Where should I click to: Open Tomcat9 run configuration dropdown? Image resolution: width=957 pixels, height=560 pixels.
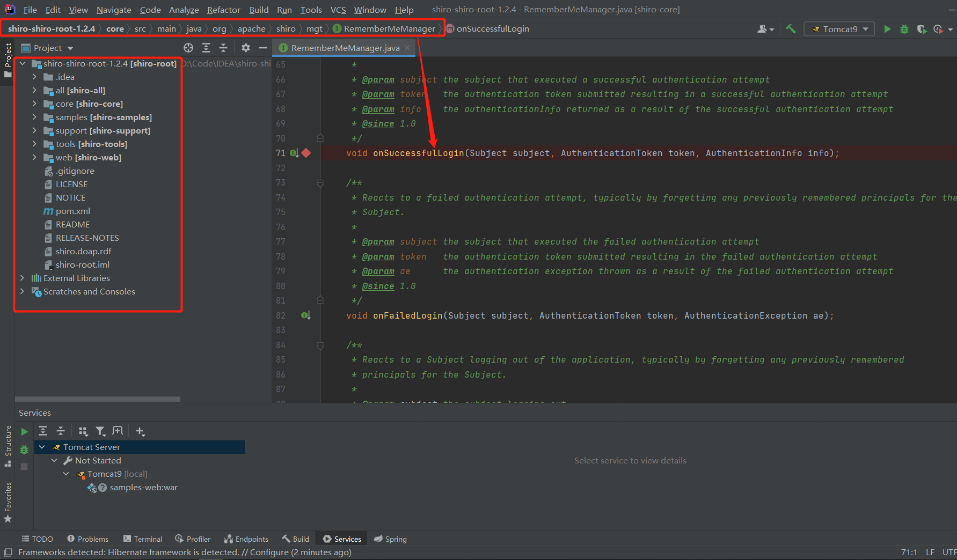click(x=839, y=29)
